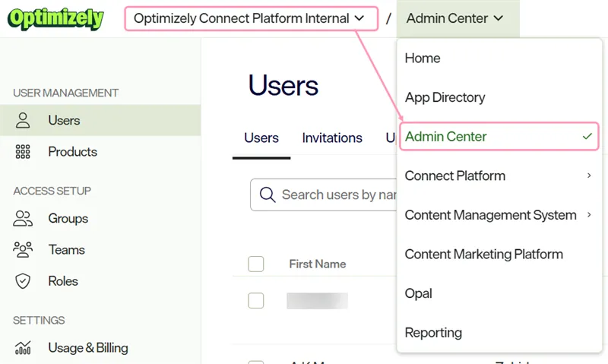Toggle the select-all checkbox in table header
The height and width of the screenshot is (364, 608).
point(256,264)
